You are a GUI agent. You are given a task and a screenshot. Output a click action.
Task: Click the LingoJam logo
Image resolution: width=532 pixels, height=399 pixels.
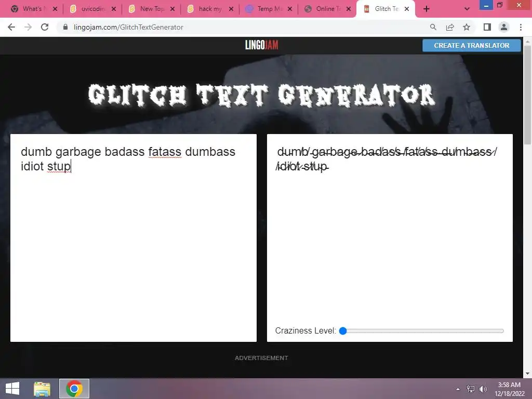coord(262,45)
